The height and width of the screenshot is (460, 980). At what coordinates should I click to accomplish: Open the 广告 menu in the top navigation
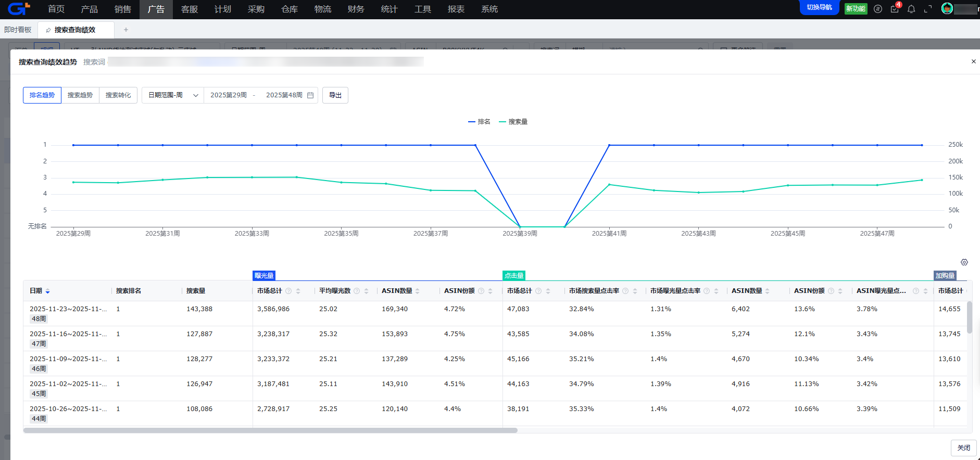(156, 9)
